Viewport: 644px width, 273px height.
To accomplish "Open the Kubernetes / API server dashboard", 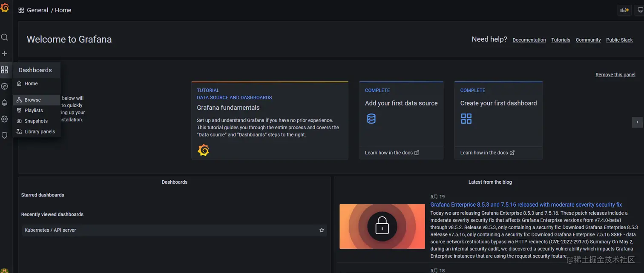I will click(x=175, y=230).
